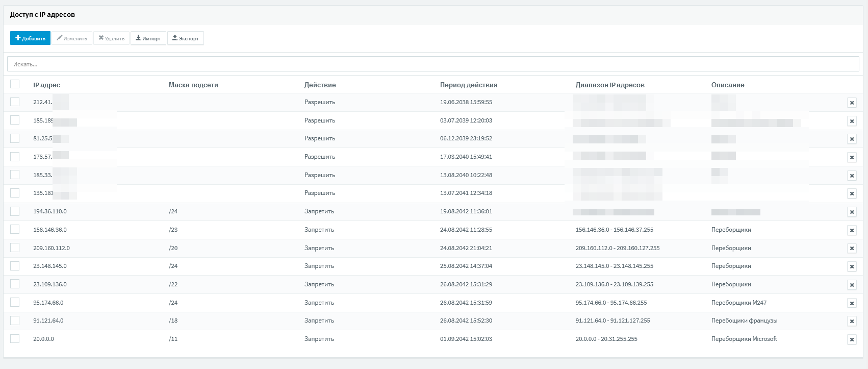Click the IP адрес column header
868x369 pixels.
pos(46,85)
